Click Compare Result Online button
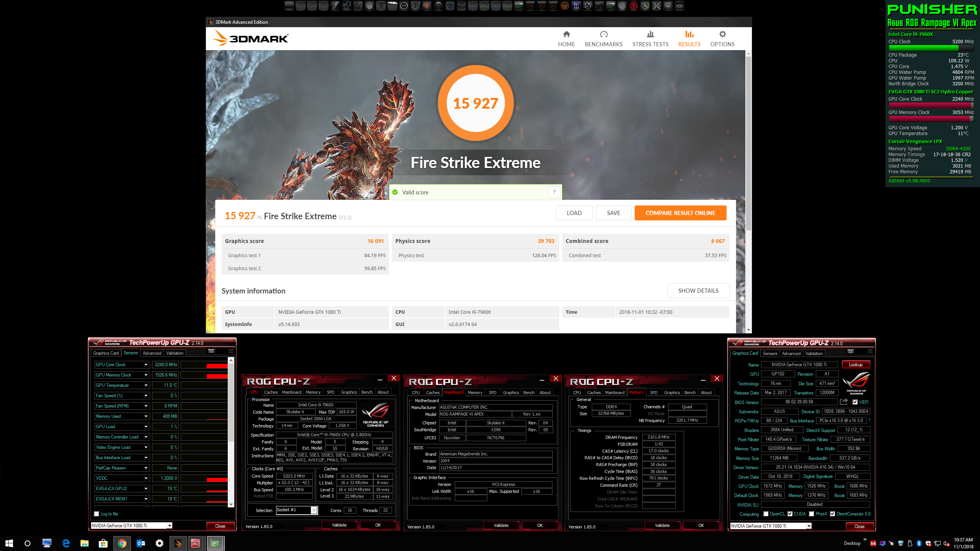This screenshot has height=551, width=980. (680, 213)
